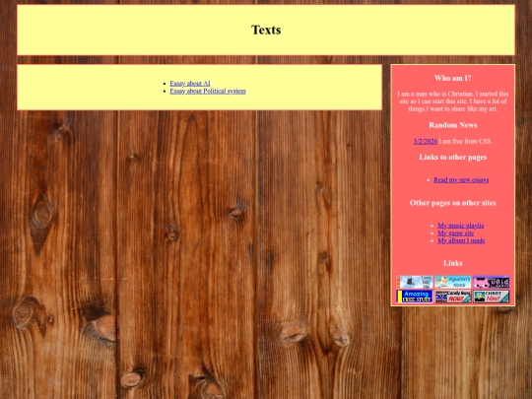Select the Texts page heading
This screenshot has height=399, width=532.
266,30
